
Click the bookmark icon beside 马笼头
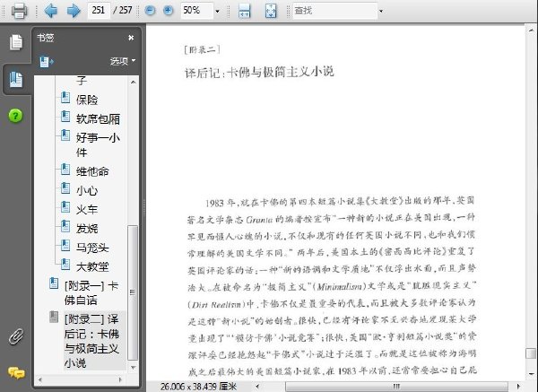point(65,246)
